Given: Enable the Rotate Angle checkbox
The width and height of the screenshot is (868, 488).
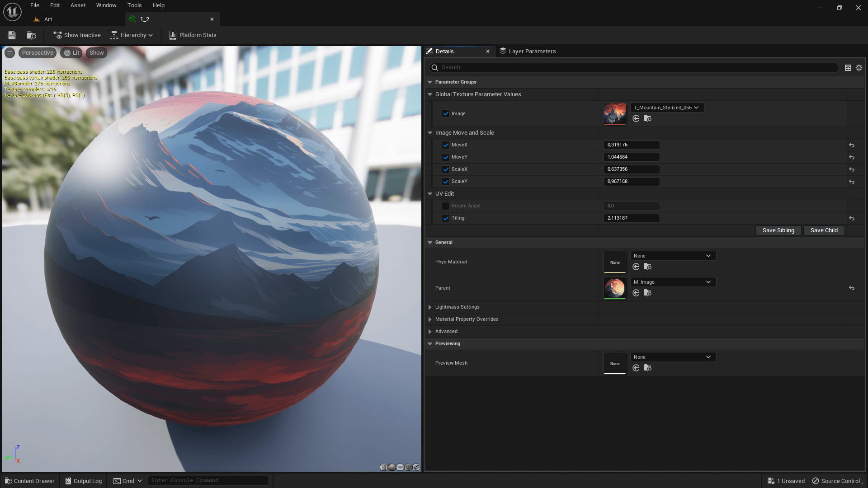Looking at the screenshot, I should point(446,206).
